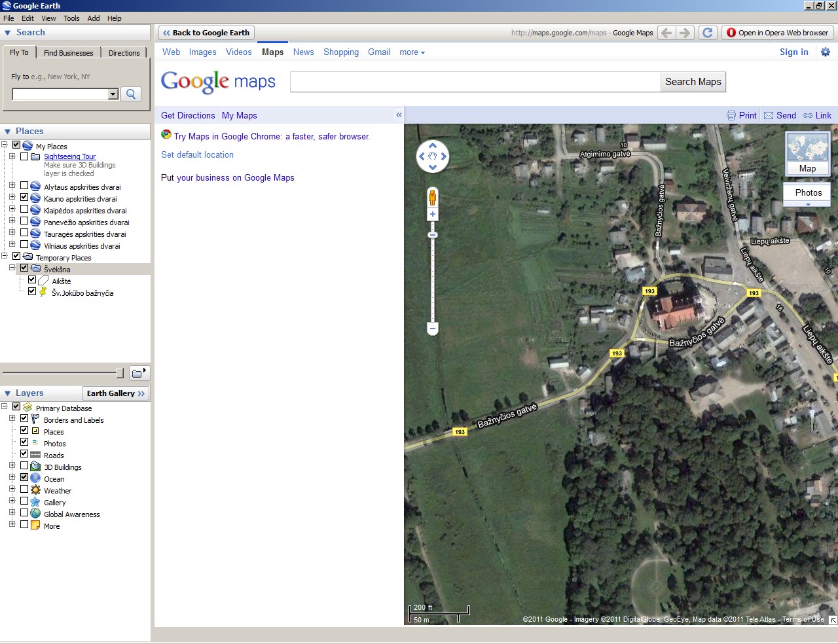Screen dimensions: 838x644
Task: Click the browser back arrow button
Action: tap(666, 33)
